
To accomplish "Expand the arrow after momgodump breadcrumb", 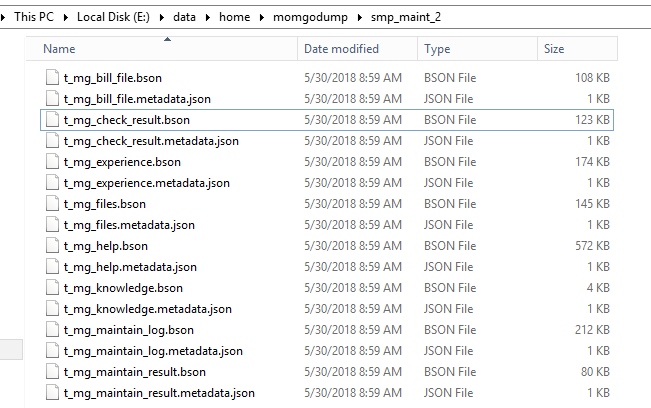I will click(360, 17).
